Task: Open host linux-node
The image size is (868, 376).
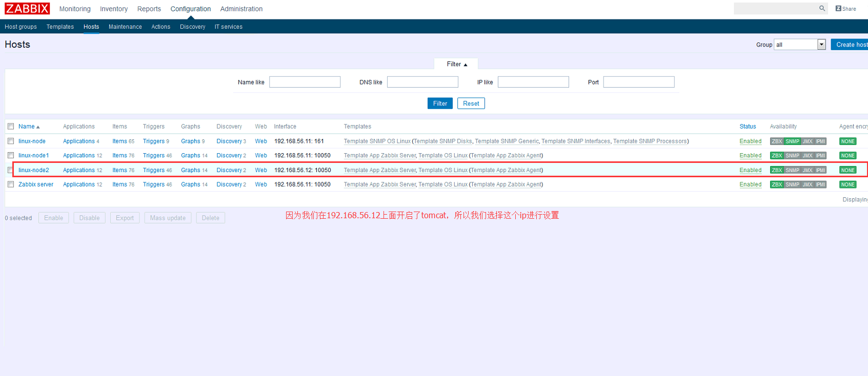Action: coord(32,141)
